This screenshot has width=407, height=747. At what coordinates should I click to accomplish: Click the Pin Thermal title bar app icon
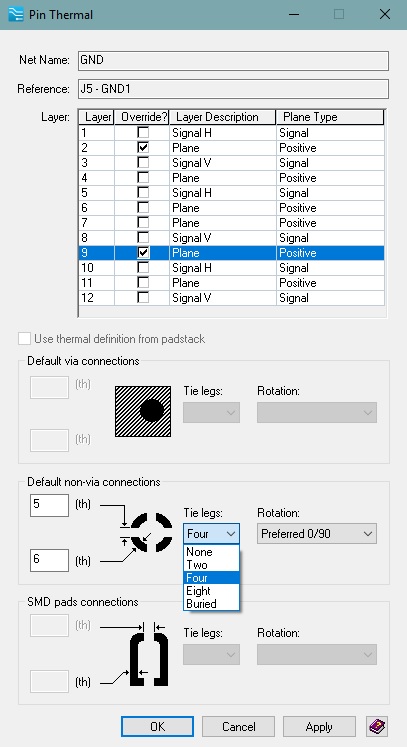pos(16,14)
